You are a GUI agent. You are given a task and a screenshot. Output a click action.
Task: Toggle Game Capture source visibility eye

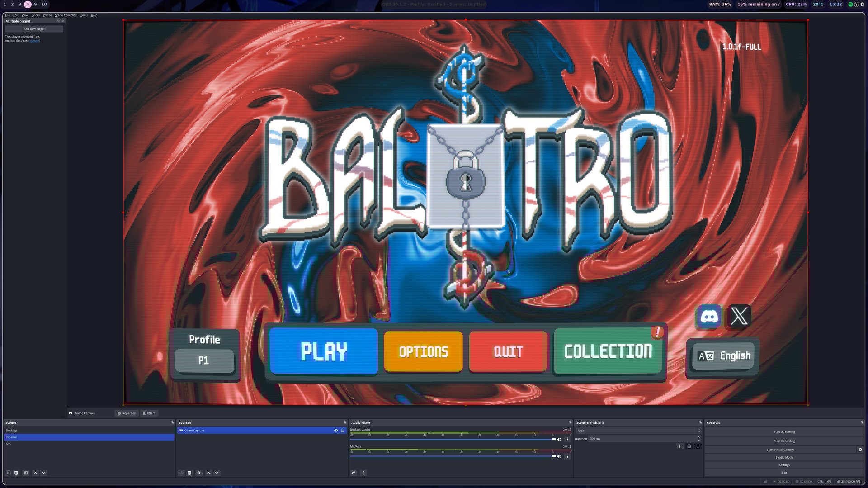(336, 431)
